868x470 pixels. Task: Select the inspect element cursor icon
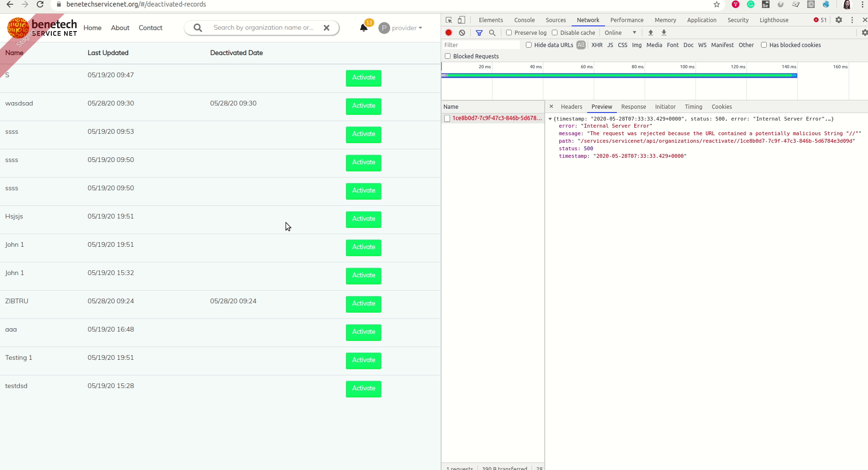pyautogui.click(x=449, y=20)
